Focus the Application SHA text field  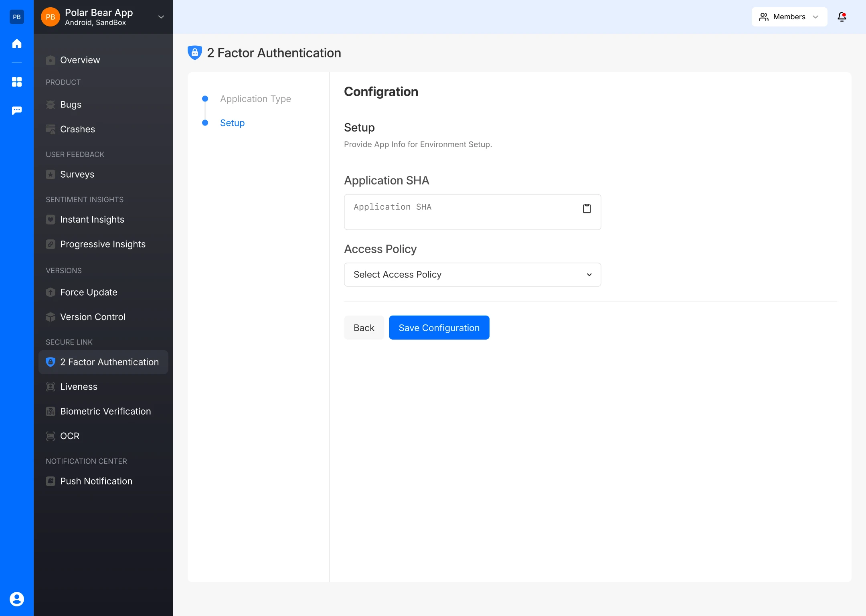461,212
